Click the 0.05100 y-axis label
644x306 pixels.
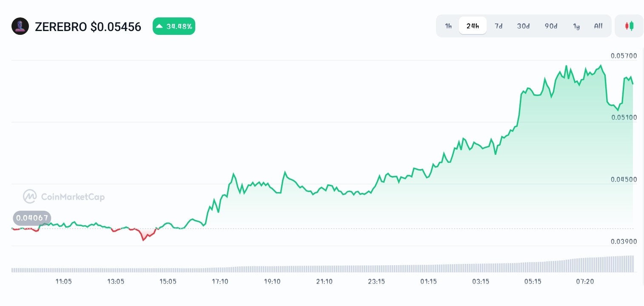coord(624,117)
